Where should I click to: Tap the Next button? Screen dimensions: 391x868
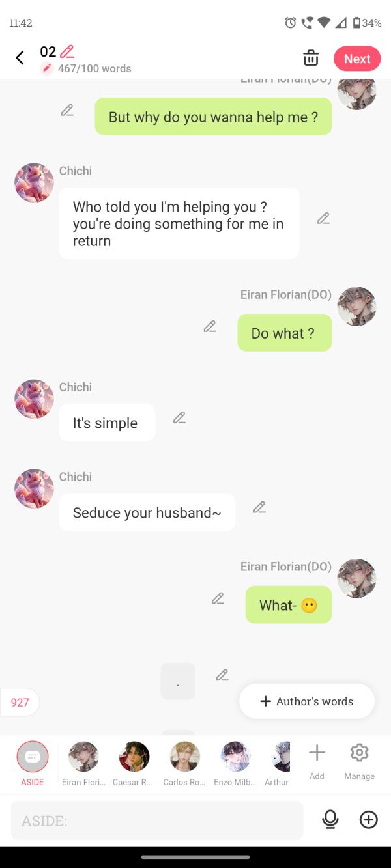(x=357, y=58)
